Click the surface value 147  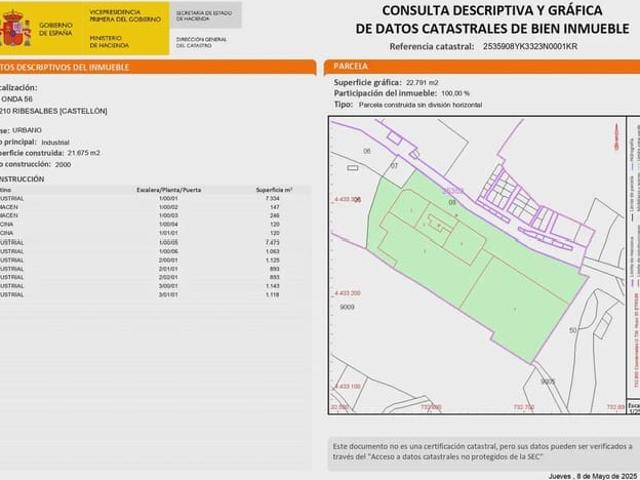click(x=275, y=207)
